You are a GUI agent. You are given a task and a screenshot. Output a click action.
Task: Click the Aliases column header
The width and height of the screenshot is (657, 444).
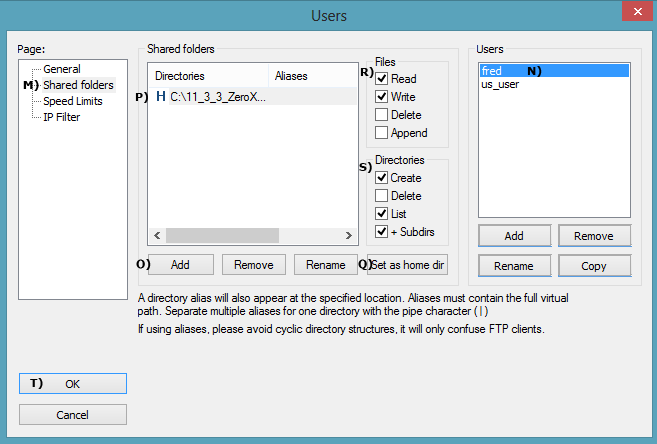click(x=313, y=76)
